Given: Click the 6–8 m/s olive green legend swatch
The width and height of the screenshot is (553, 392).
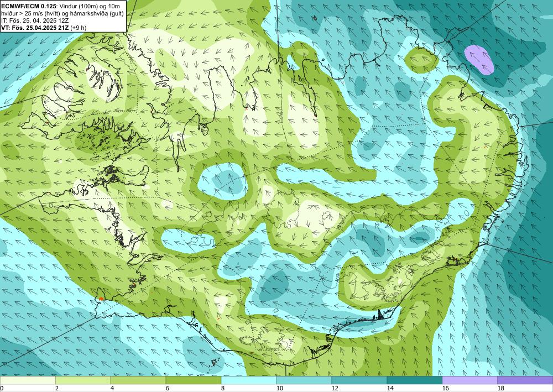Looking at the screenshot, I should (x=194, y=380).
